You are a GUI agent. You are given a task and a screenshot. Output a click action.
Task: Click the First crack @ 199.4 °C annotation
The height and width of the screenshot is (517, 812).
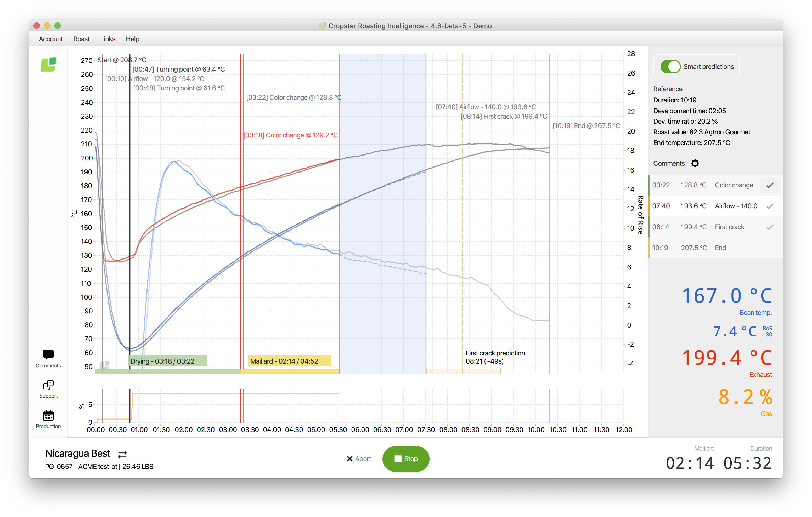[x=504, y=116]
